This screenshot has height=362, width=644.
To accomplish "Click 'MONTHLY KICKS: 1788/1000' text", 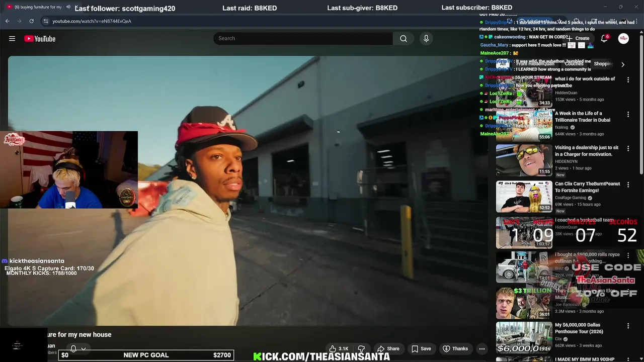I will click(41, 273).
